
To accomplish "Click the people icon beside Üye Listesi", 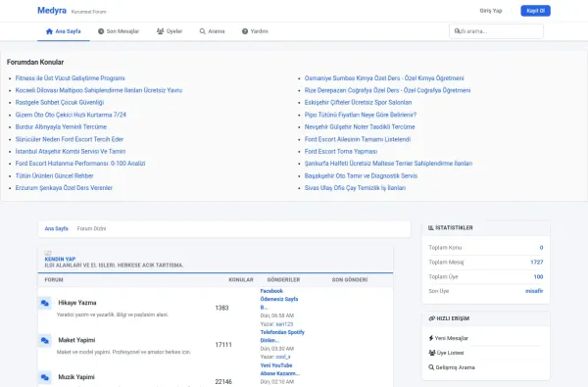I will tap(432, 353).
